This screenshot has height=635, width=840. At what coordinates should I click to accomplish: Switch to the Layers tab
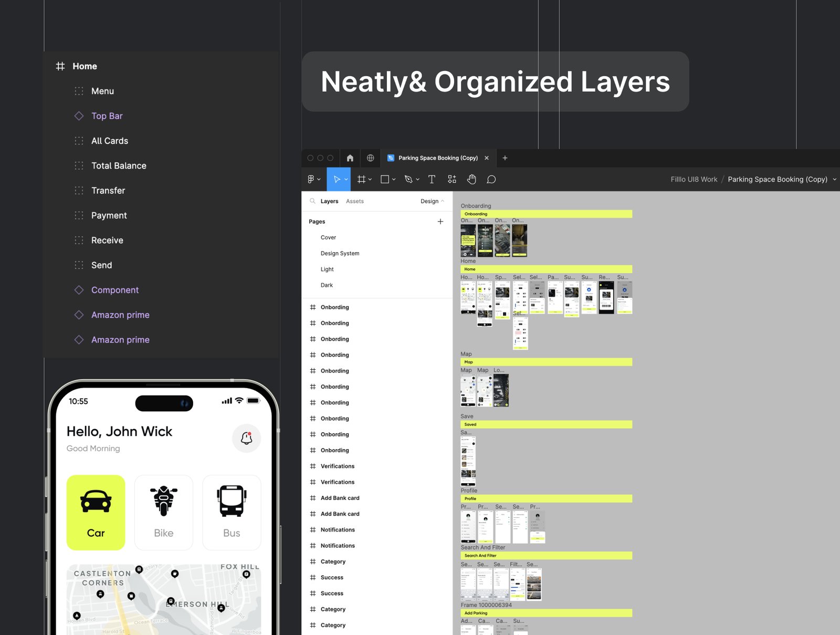(329, 201)
